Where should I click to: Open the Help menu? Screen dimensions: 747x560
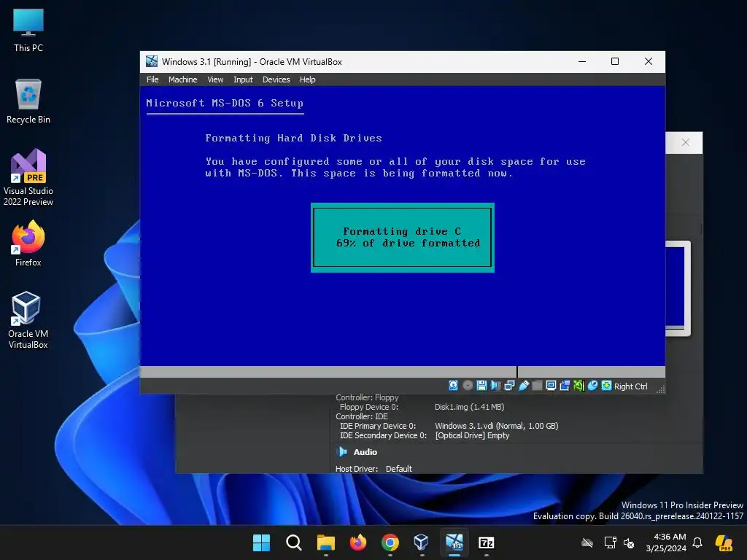[308, 79]
